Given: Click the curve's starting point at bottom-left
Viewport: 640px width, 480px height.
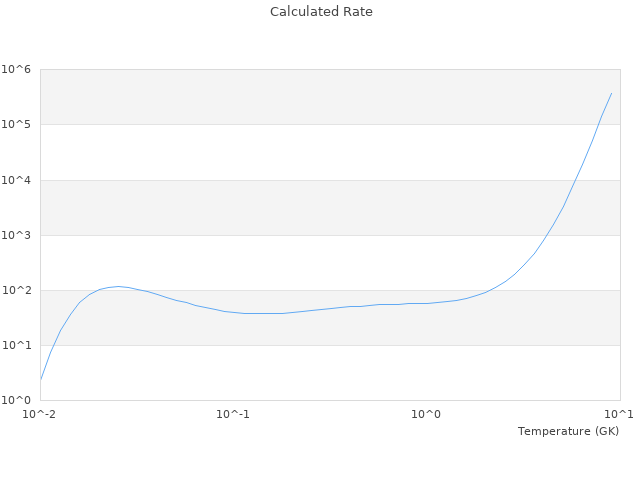Looking at the screenshot, I should click(41, 380).
